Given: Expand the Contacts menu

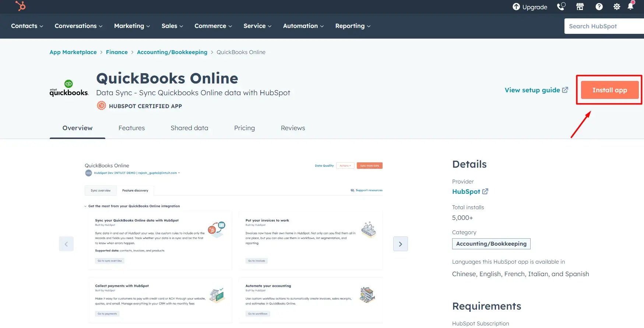Looking at the screenshot, I should click(27, 26).
